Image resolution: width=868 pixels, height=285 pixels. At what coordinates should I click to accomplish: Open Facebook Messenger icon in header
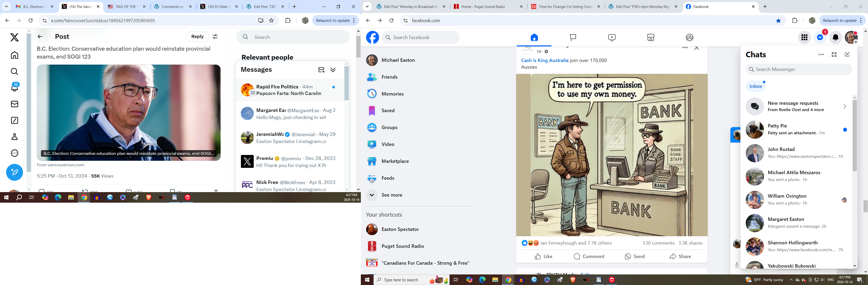pos(820,37)
